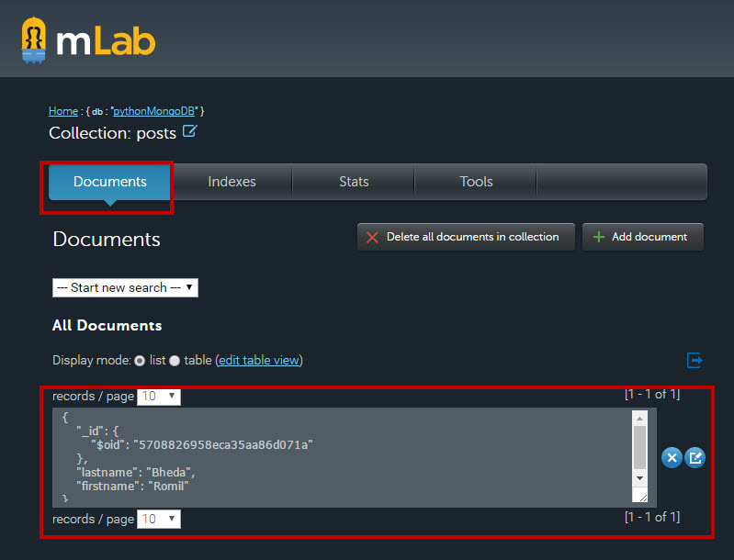Click the mLab logo icon
The height and width of the screenshot is (560, 734).
[x=34, y=39]
